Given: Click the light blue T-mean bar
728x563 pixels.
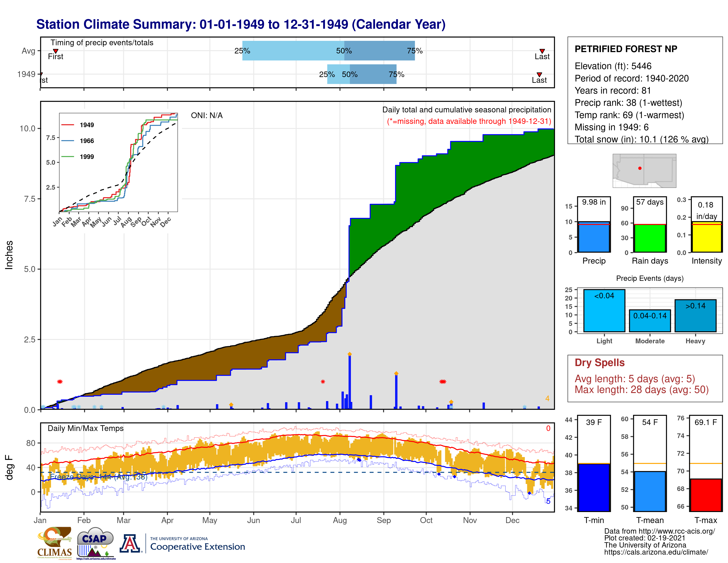Looking at the screenshot, I should pos(650,491).
